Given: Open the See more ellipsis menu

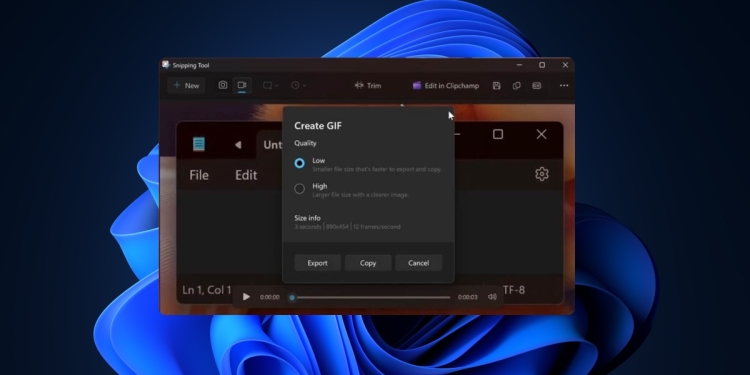Looking at the screenshot, I should click(x=564, y=86).
